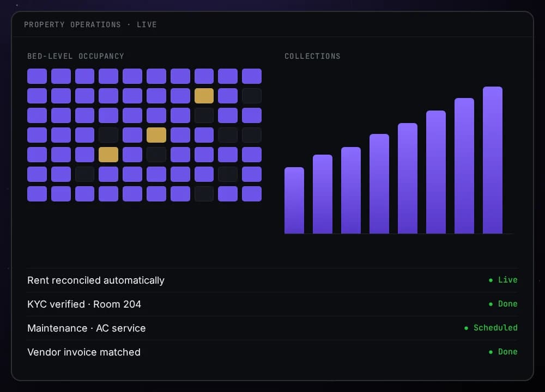Screen dimensions: 545x392
Task: Select the amber bed cell in the fifth occupancy row
Action: pos(108,155)
